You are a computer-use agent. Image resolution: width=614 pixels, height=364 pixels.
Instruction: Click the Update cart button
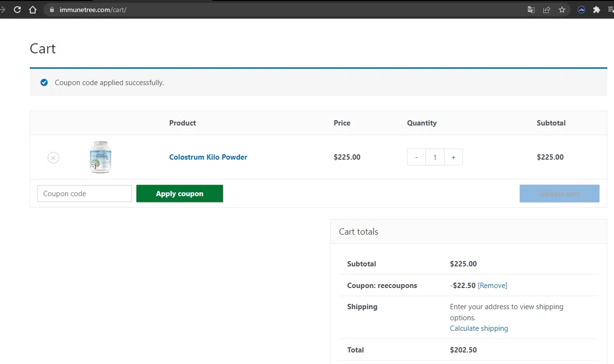click(x=560, y=193)
